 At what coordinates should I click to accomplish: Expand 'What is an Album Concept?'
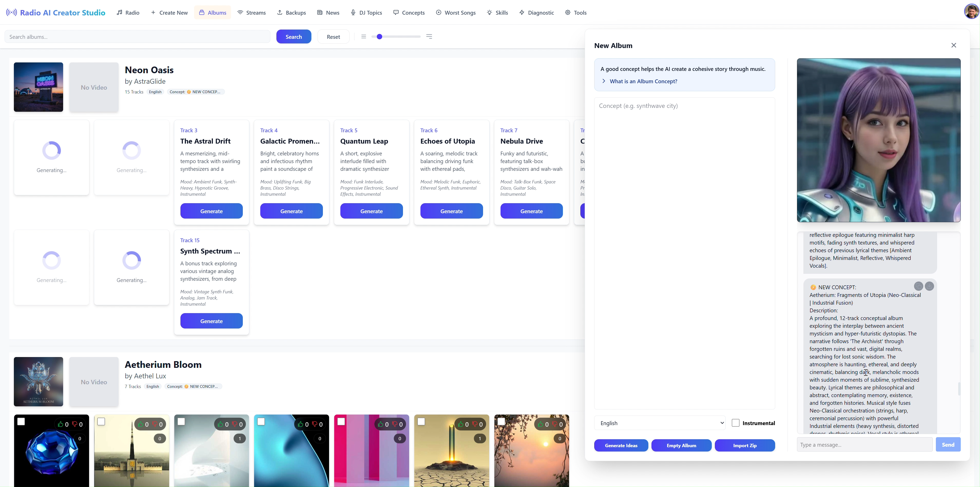pos(643,81)
